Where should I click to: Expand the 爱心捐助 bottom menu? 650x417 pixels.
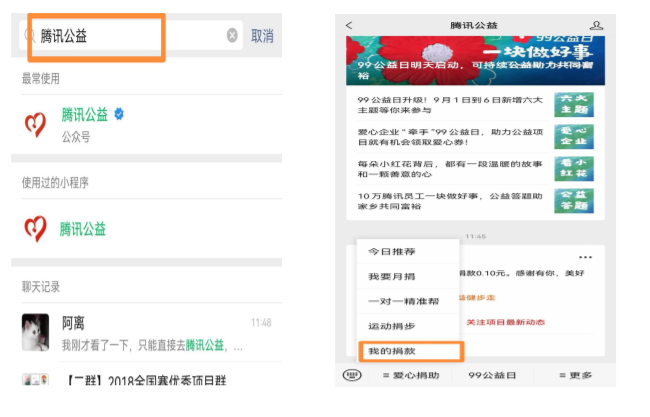tap(410, 375)
